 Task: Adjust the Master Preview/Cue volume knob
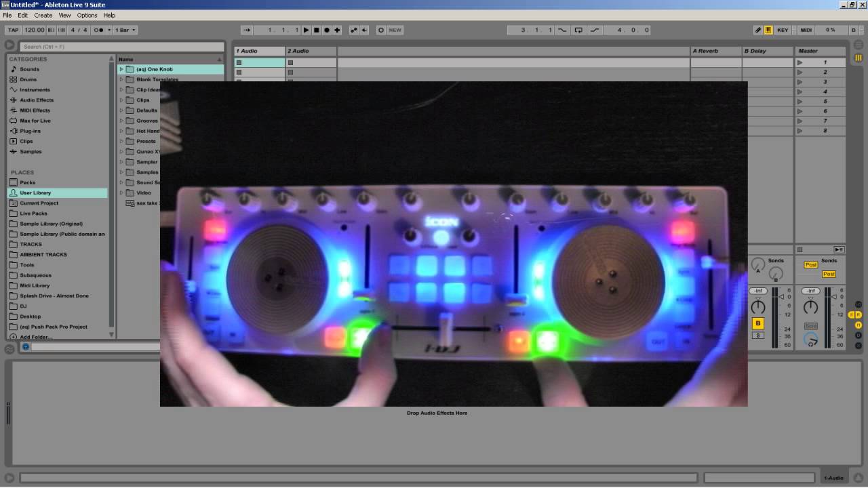[810, 340]
